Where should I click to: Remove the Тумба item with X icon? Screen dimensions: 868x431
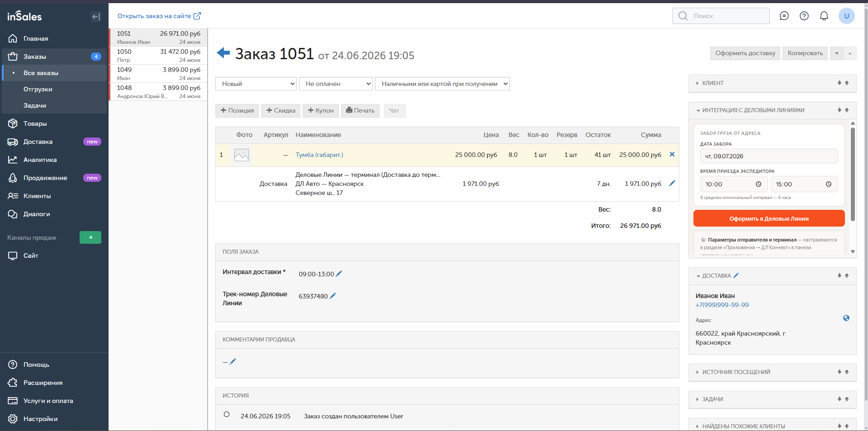pyautogui.click(x=672, y=154)
